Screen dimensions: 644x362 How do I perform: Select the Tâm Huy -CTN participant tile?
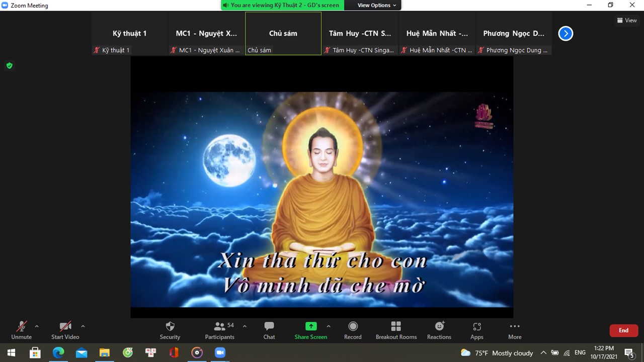[360, 34]
